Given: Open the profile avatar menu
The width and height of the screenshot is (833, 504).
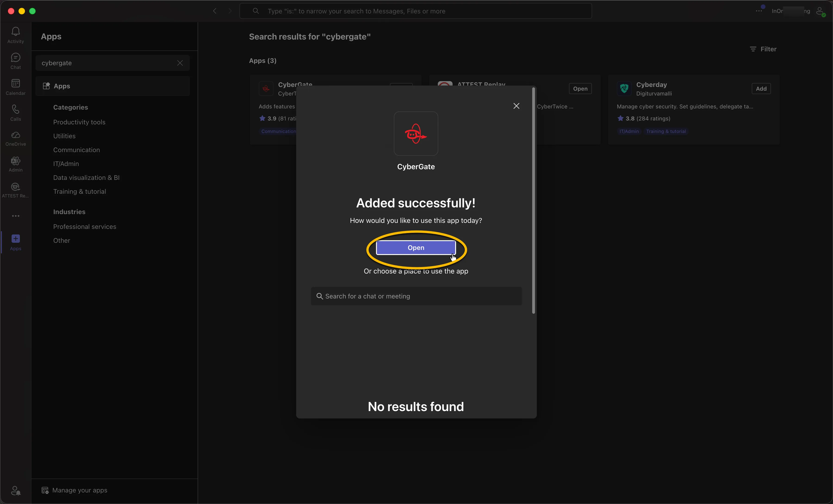Looking at the screenshot, I should pos(820,11).
